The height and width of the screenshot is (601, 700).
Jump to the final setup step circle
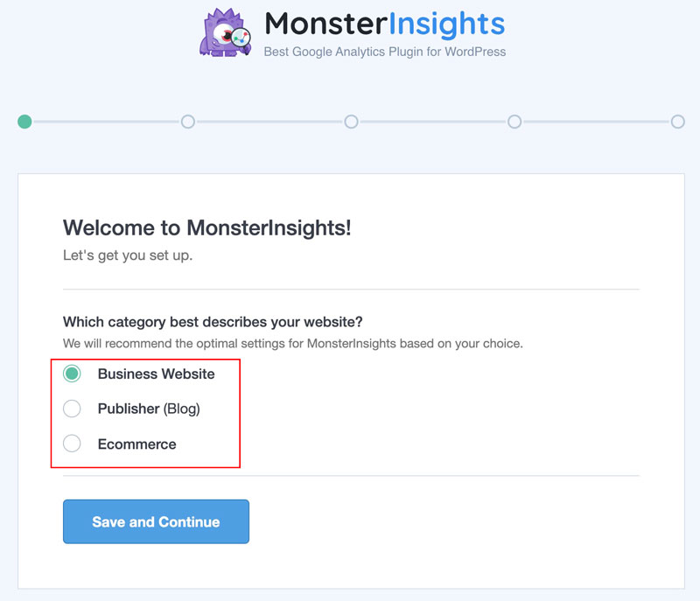(677, 122)
